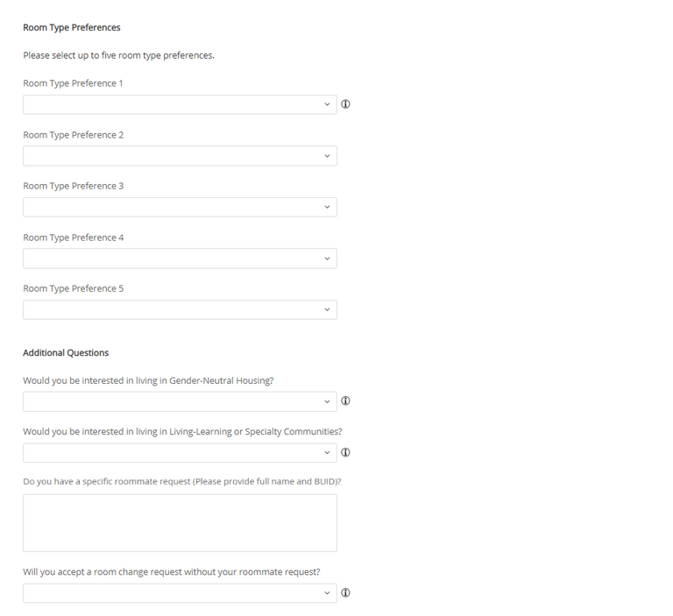Click the info icon for Living-Learning Communities question
The image size is (673, 616).
345,453
